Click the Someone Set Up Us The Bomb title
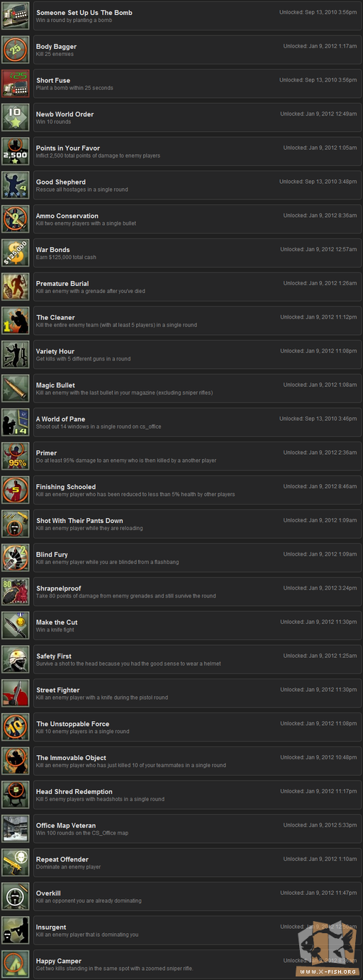 click(x=84, y=13)
